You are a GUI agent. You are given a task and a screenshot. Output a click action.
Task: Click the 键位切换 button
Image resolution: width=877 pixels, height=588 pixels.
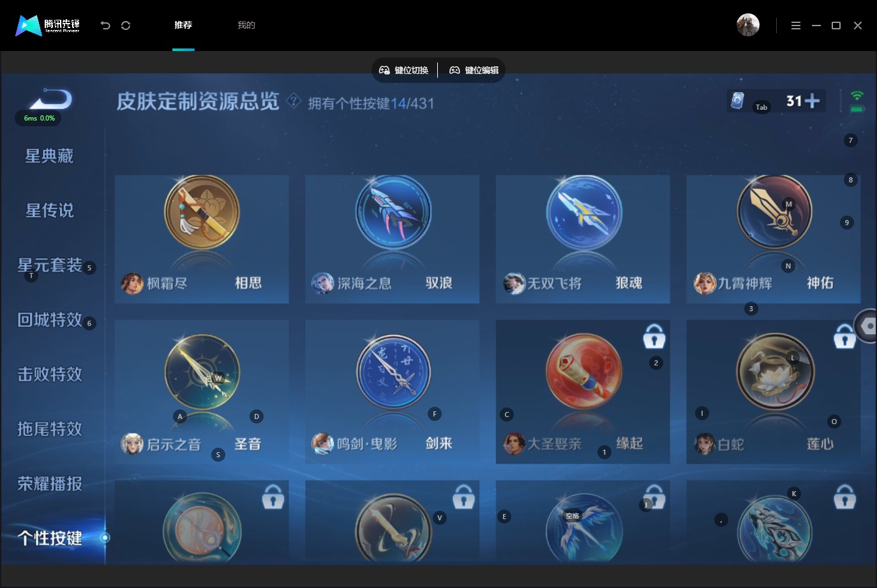click(404, 70)
